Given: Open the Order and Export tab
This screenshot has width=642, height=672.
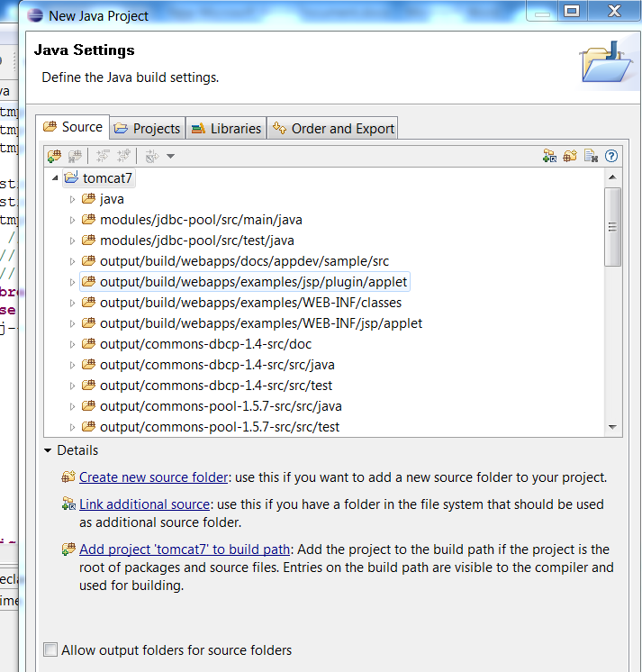Looking at the screenshot, I should (333, 129).
